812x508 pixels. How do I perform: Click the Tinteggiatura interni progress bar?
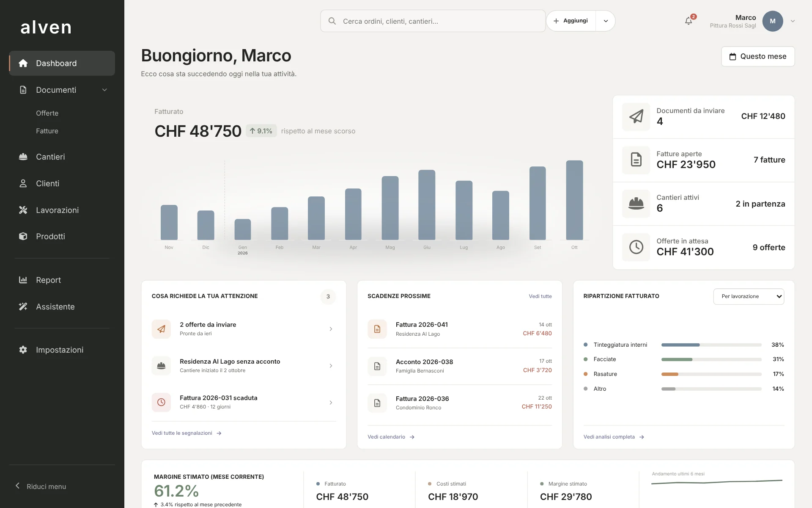711,345
